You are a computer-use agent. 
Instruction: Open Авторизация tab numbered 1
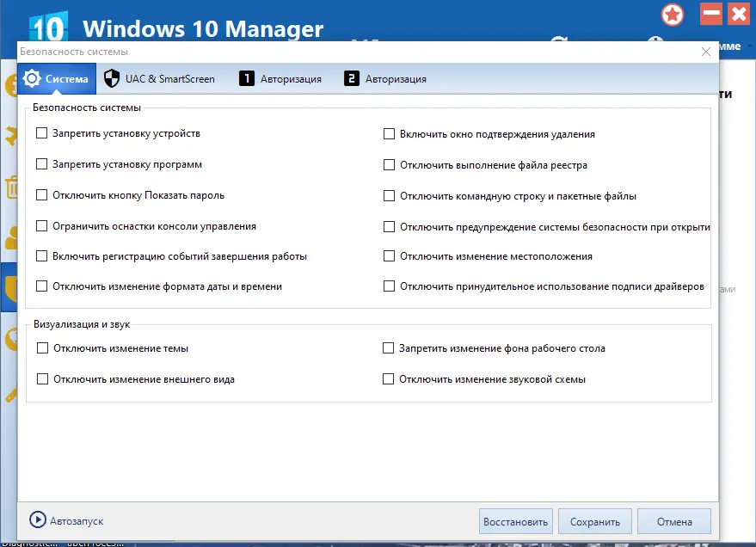coord(280,78)
